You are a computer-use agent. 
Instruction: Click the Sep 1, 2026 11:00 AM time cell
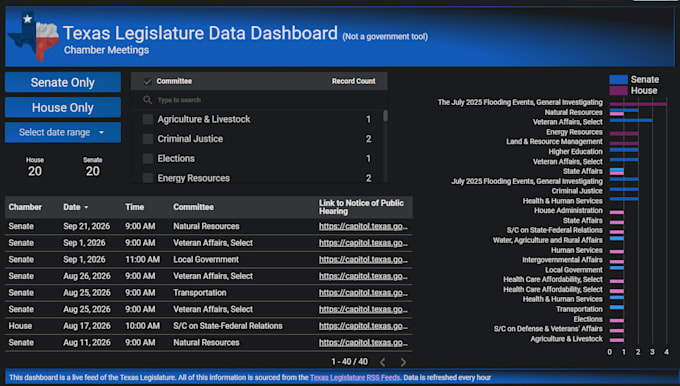[x=142, y=259]
